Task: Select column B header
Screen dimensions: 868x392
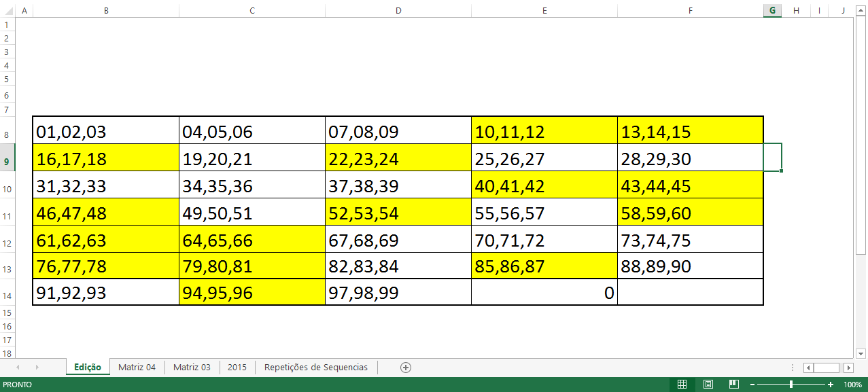Action: pos(106,10)
